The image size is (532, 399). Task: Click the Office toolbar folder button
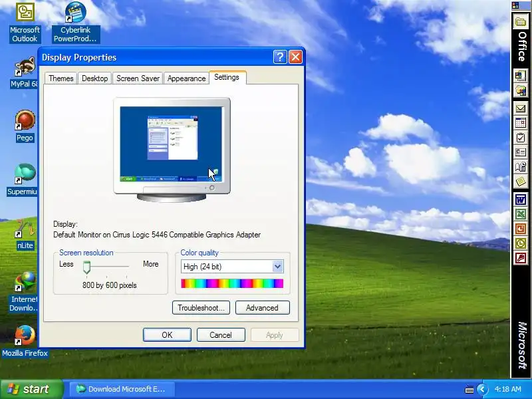click(520, 23)
